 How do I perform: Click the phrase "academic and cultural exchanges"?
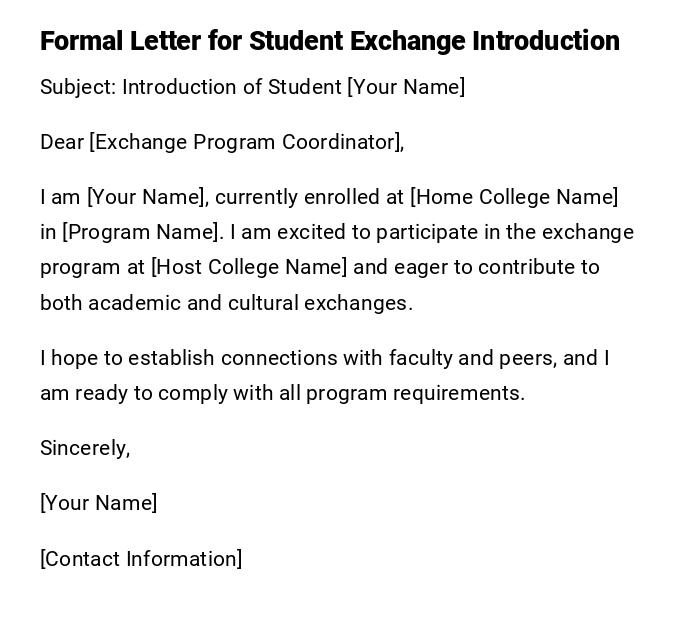point(250,303)
